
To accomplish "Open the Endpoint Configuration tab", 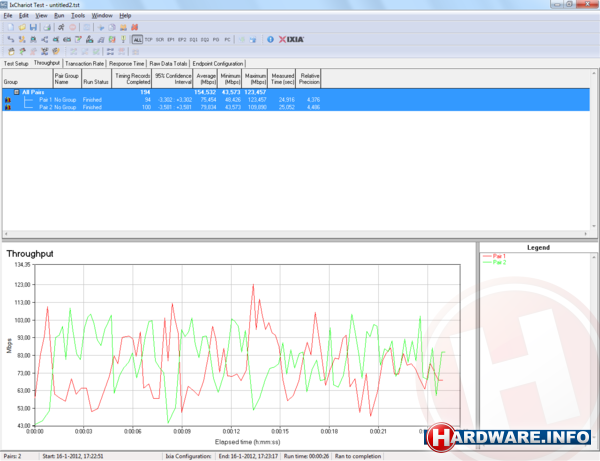I will tap(219, 62).
